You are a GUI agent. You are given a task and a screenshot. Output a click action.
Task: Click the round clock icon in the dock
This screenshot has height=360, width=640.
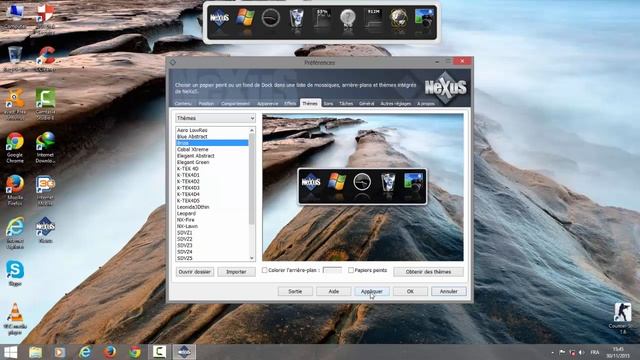point(271,18)
